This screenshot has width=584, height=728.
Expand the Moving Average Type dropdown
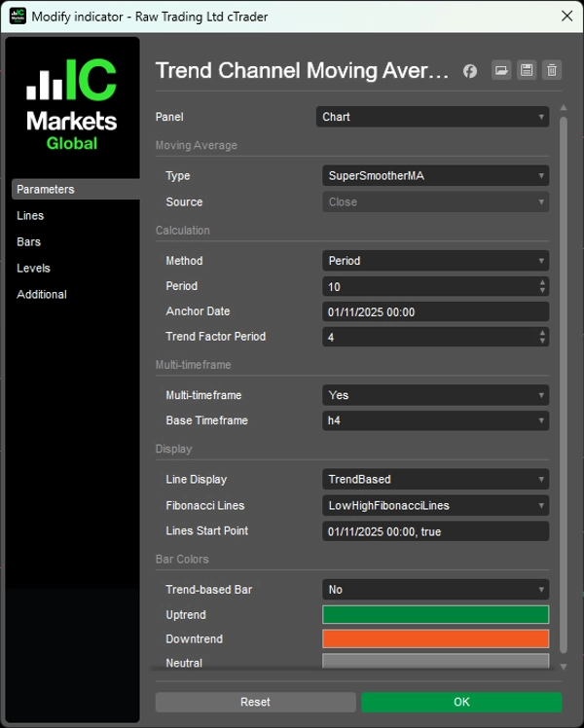tap(435, 176)
